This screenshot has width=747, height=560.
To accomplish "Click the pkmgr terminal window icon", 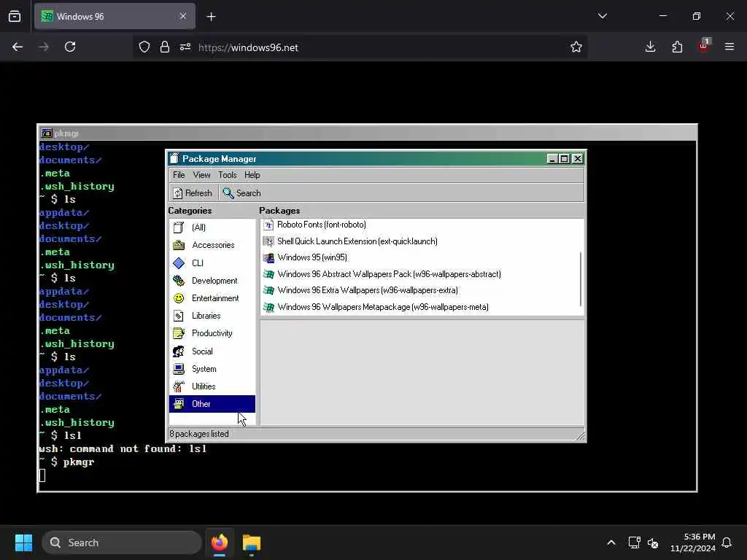I will click(46, 133).
